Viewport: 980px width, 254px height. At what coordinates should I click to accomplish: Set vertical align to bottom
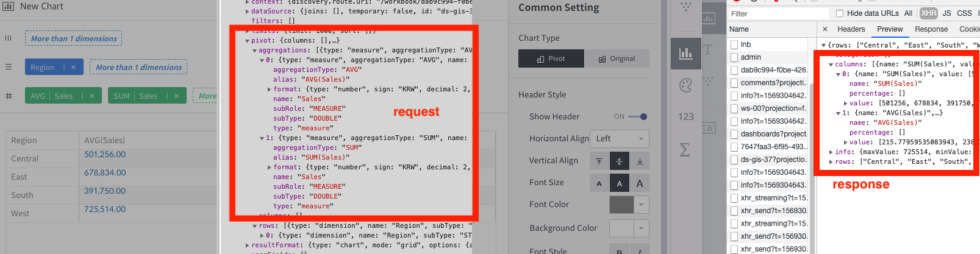click(640, 161)
